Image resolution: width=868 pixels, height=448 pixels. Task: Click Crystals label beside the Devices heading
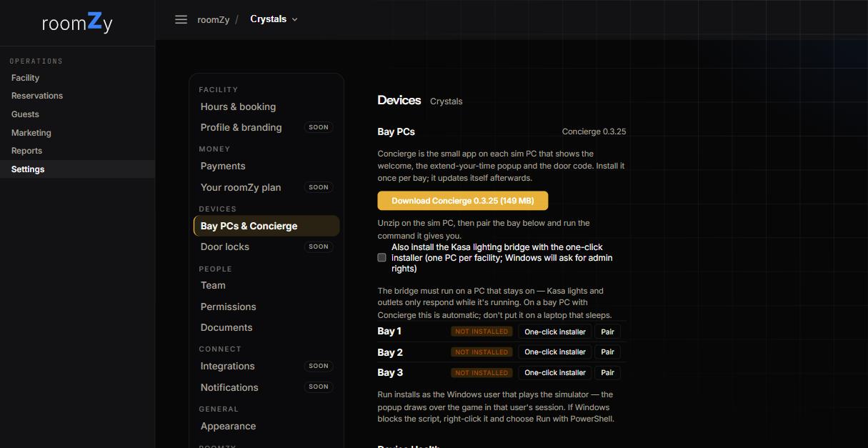[447, 101]
